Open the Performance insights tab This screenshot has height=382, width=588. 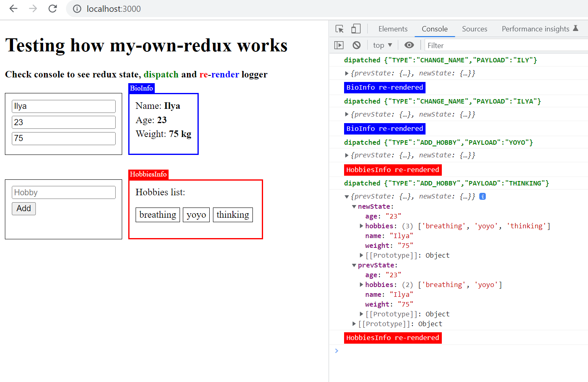[535, 29]
